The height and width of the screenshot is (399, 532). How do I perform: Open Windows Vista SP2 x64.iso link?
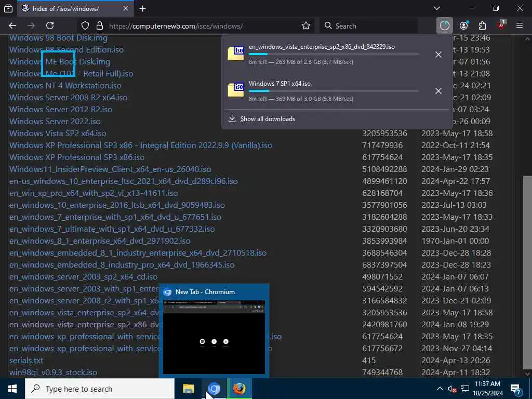click(58, 133)
